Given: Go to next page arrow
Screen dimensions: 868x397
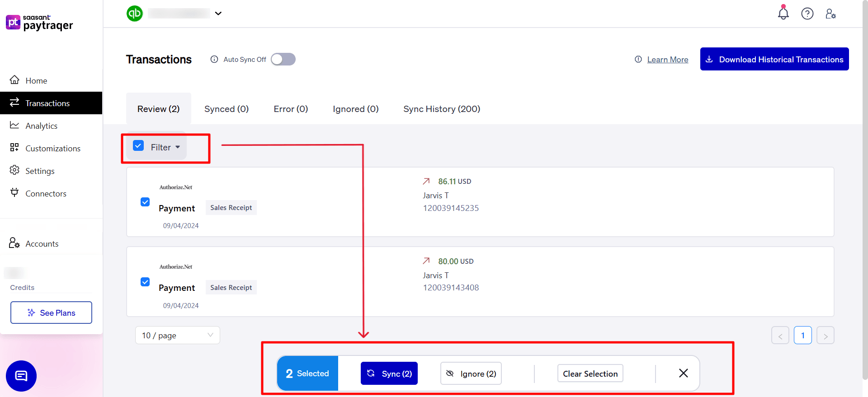Looking at the screenshot, I should coord(826,336).
